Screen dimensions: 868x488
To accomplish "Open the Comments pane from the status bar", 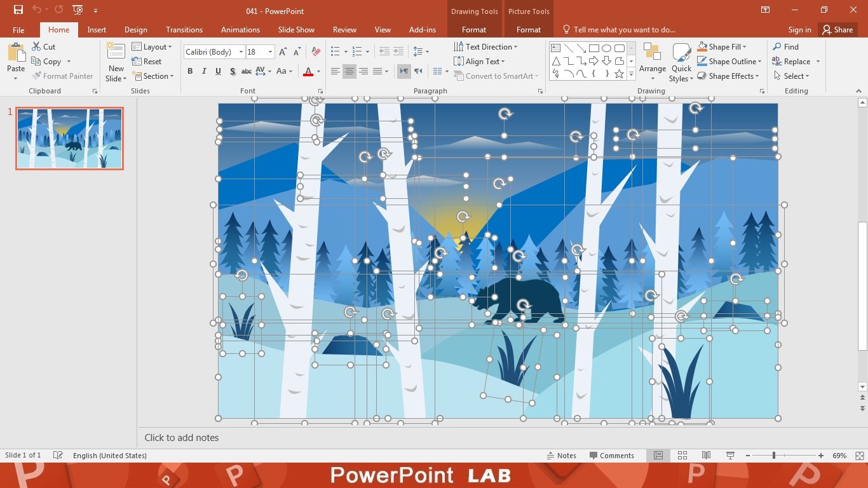I will tap(612, 456).
